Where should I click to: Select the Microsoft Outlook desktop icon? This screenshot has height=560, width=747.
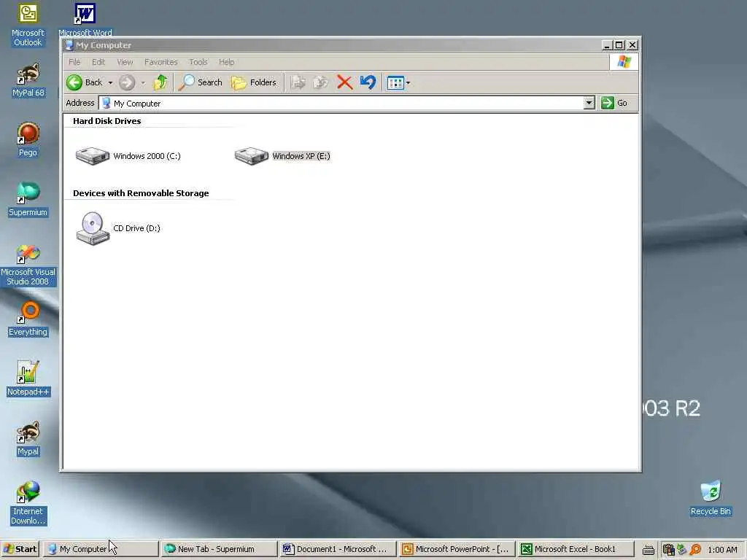click(28, 26)
